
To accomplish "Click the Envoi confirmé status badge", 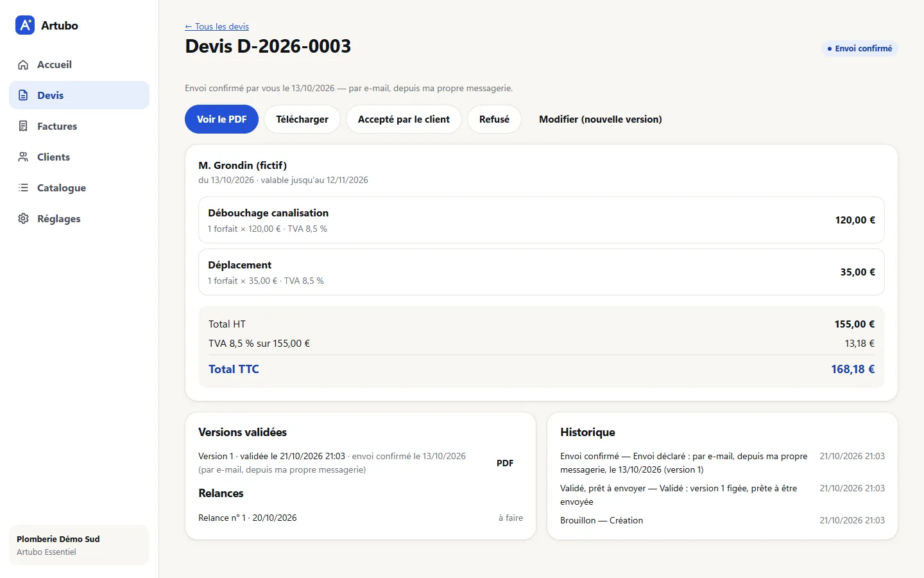I will point(859,49).
